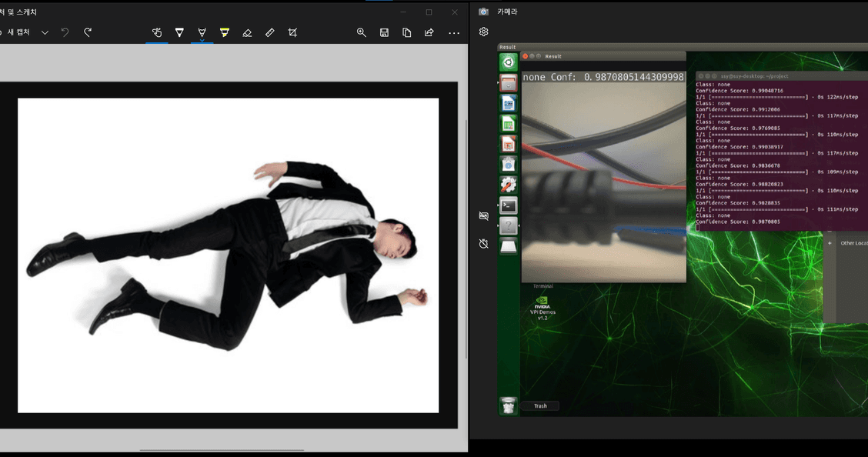Share the snip using the share icon
The height and width of the screenshot is (457, 868).
click(x=429, y=32)
